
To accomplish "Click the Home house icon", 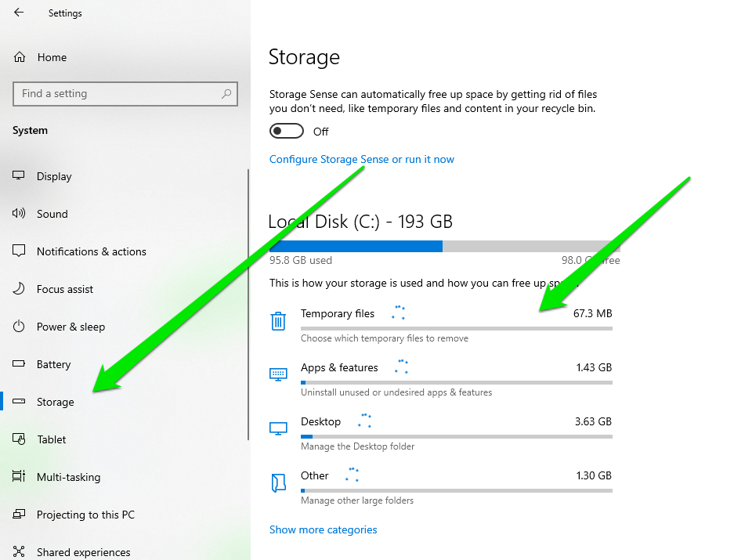I will click(x=17, y=56).
